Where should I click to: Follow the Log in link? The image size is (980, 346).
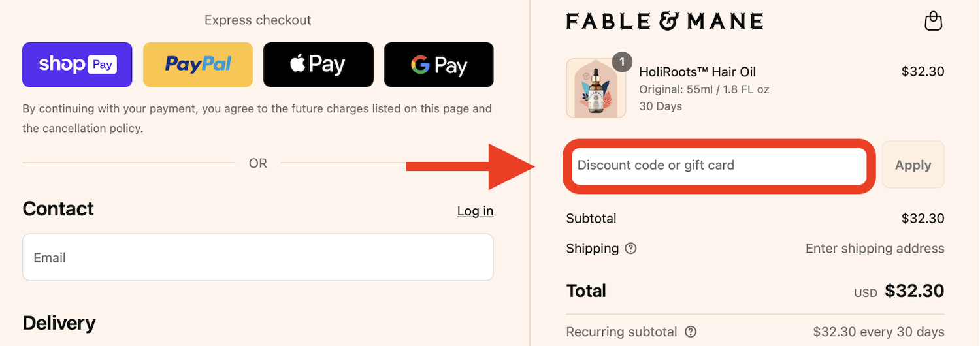[x=475, y=211]
